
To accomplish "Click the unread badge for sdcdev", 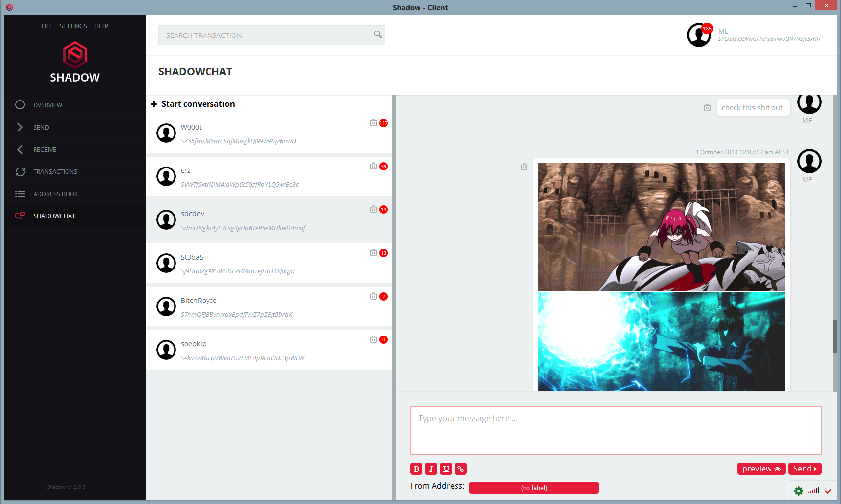I will 384,210.
